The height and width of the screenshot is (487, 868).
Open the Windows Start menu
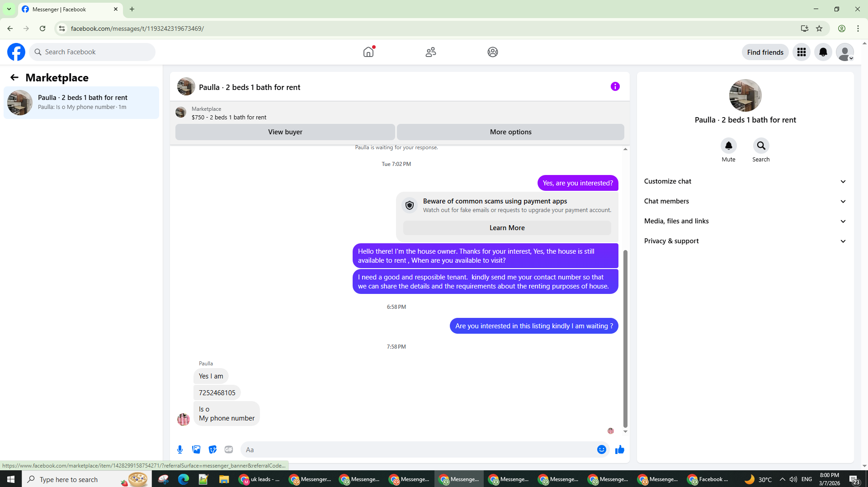pos(11,479)
